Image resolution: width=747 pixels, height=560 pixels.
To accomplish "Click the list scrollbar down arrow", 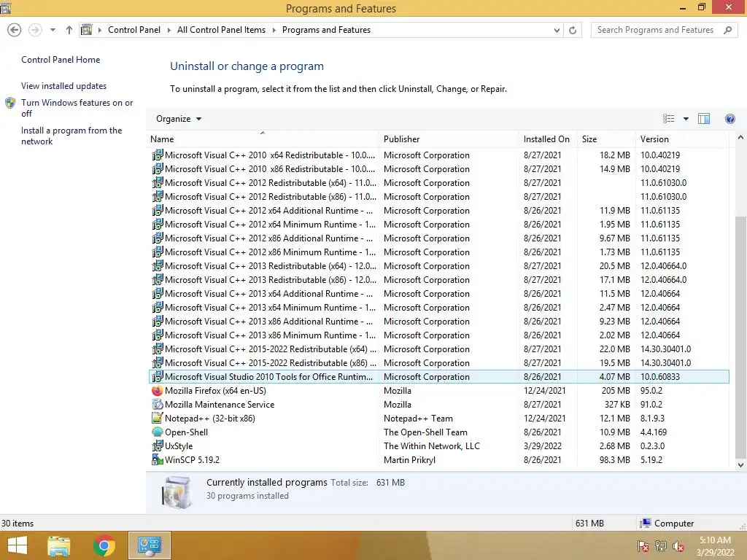I will click(740, 464).
